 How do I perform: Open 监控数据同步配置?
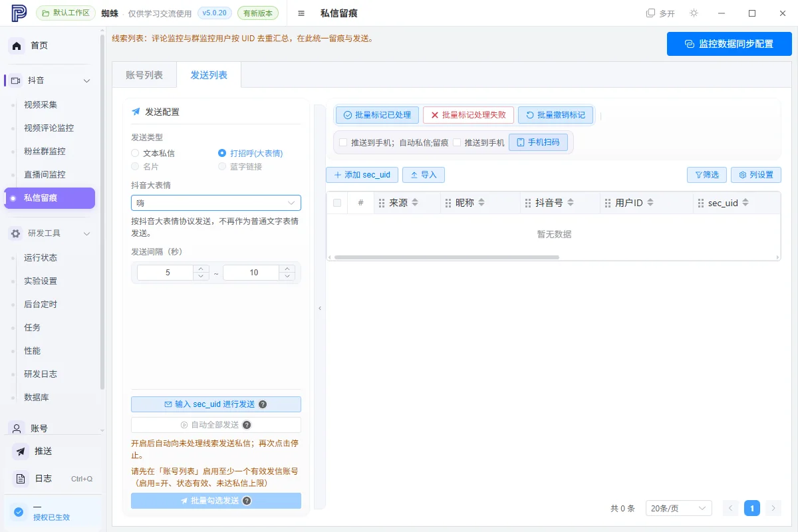pos(730,44)
